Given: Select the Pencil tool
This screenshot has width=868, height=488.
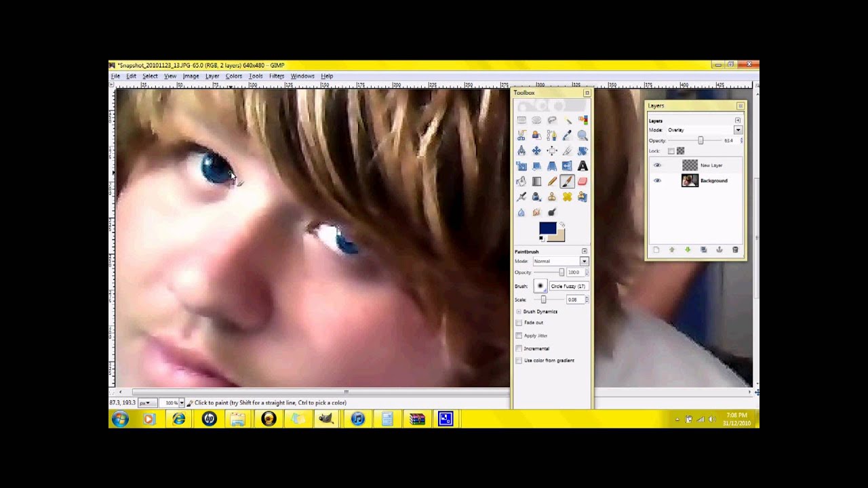Looking at the screenshot, I should point(552,182).
